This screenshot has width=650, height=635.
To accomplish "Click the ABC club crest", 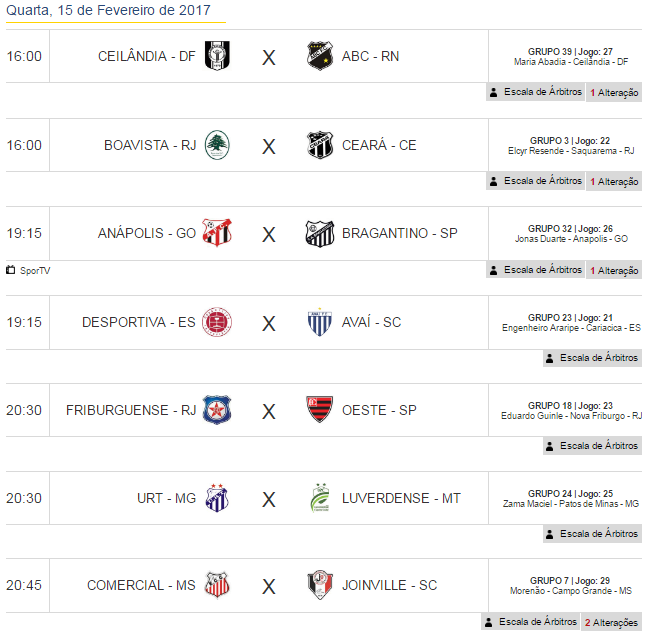I will coord(320,56).
